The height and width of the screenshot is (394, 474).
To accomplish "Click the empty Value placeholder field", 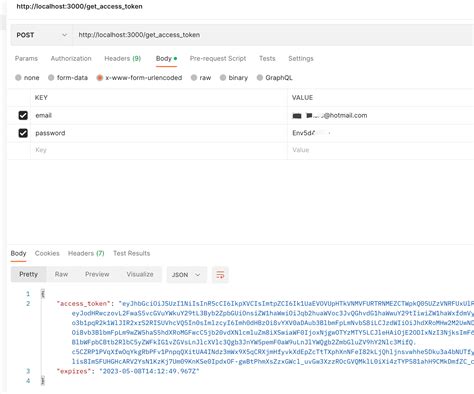I will pos(380,150).
